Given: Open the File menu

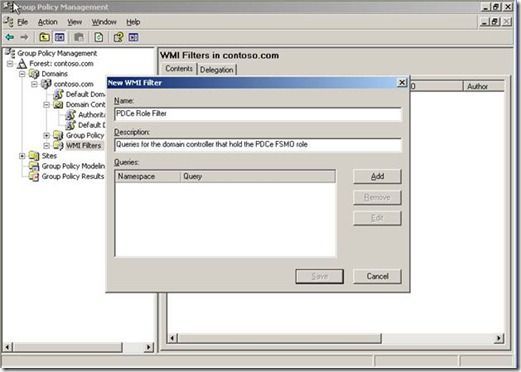Looking at the screenshot, I should click(23, 22).
